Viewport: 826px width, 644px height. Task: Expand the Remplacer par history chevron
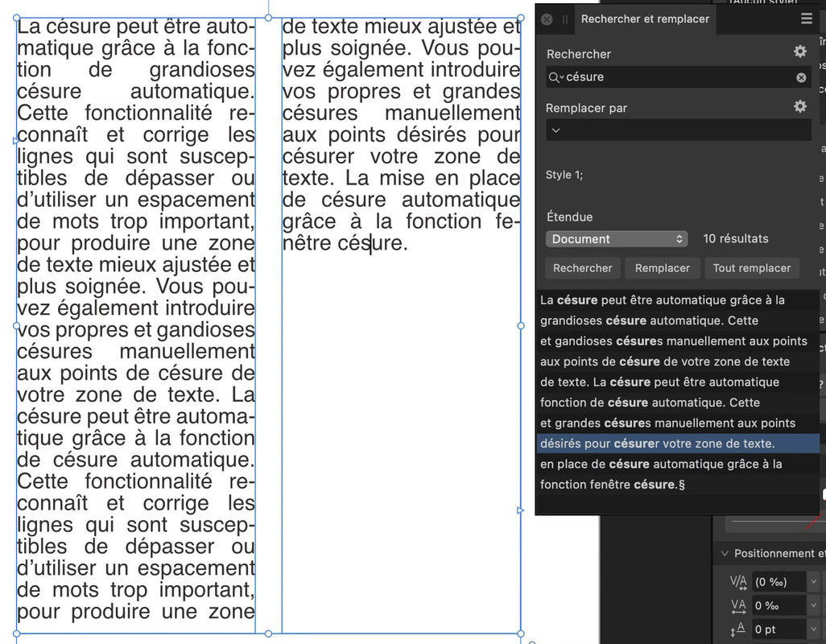coord(555,130)
